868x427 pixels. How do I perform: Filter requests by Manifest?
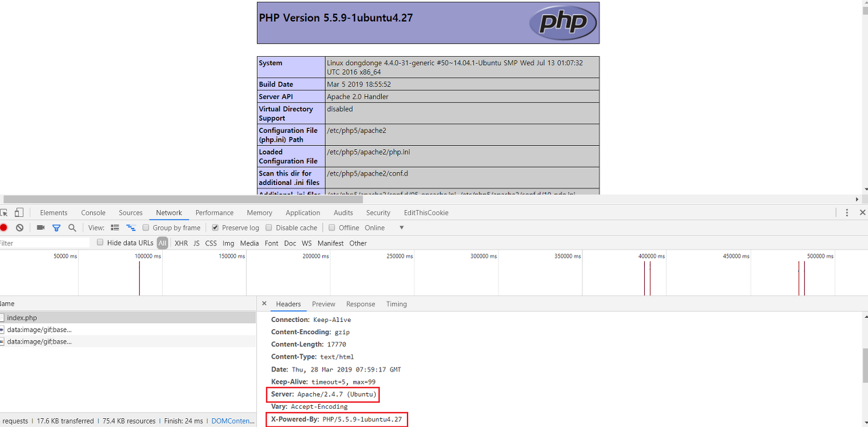point(331,243)
